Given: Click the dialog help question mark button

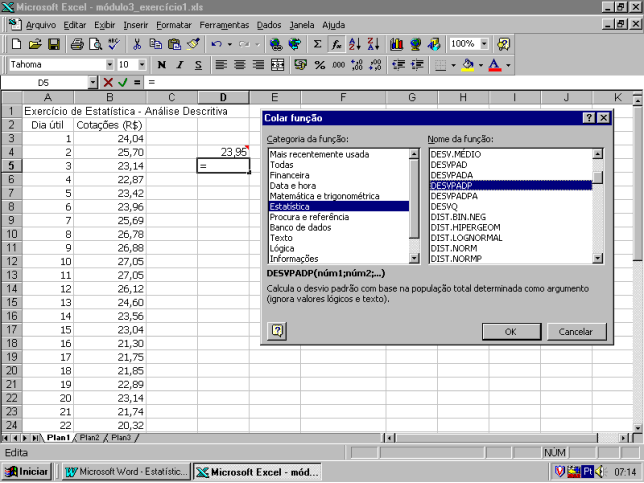Looking at the screenshot, I should [278, 331].
